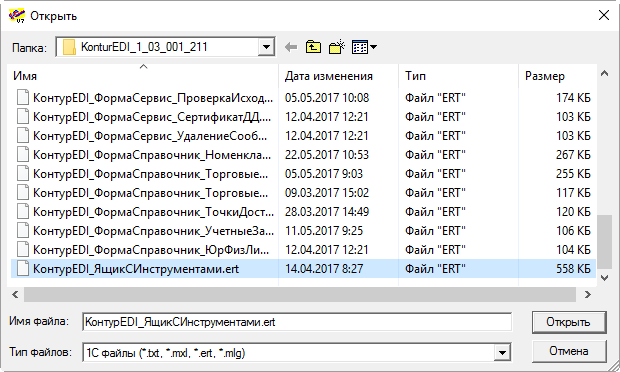
Task: Click the Открыть button
Action: click(569, 322)
